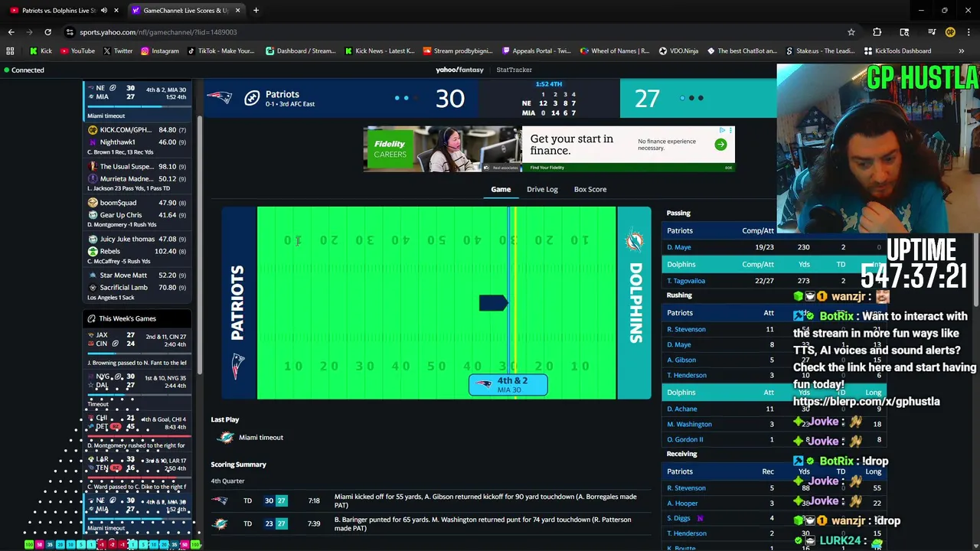Screen dimensions: 980x551
Task: Open a new browser tab
Action: click(256, 10)
